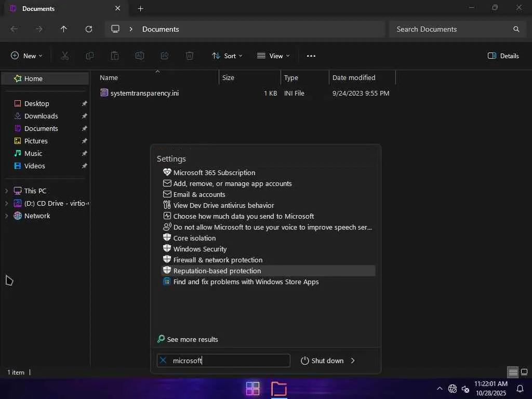Open the See more (three dots) menu
This screenshot has width=532, height=399.
[x=311, y=56]
